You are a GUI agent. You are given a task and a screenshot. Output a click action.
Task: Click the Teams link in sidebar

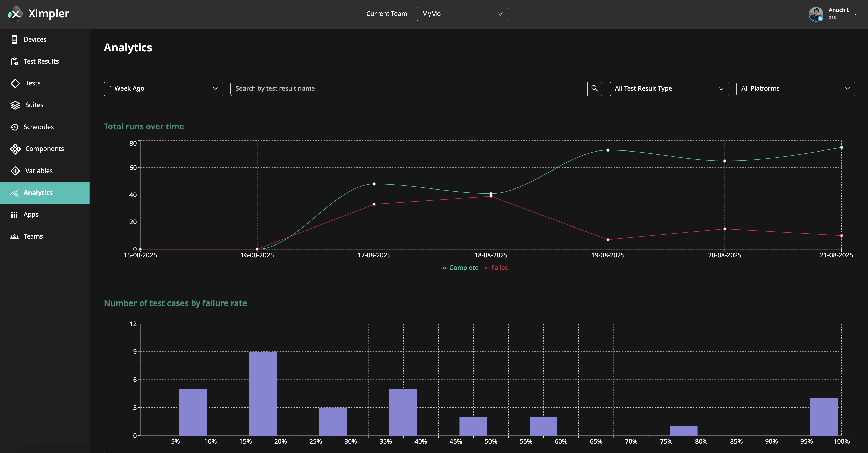pos(33,236)
